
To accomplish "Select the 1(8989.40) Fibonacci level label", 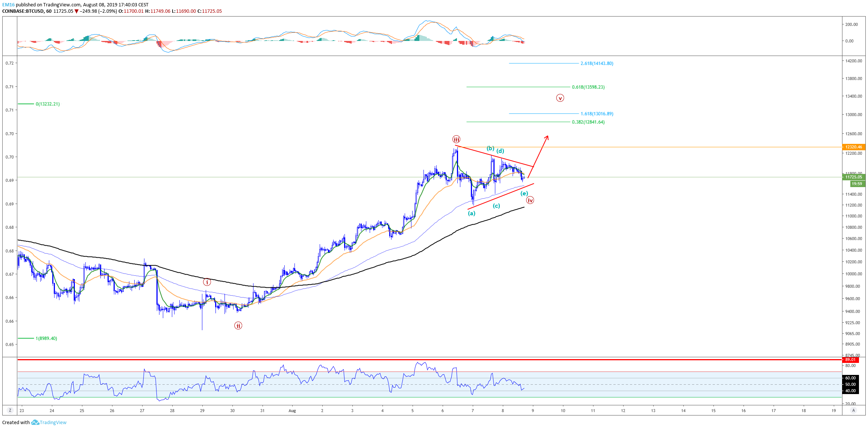I will 46,338.
